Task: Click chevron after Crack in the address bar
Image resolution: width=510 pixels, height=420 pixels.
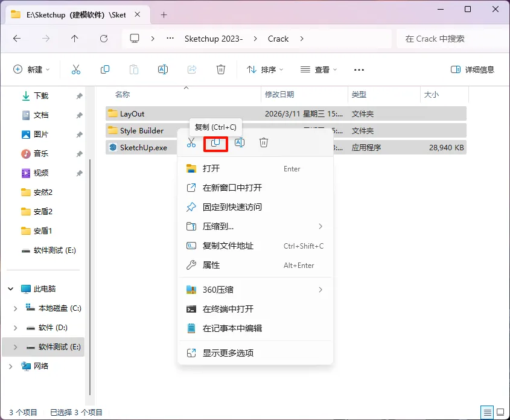Action: [302, 39]
